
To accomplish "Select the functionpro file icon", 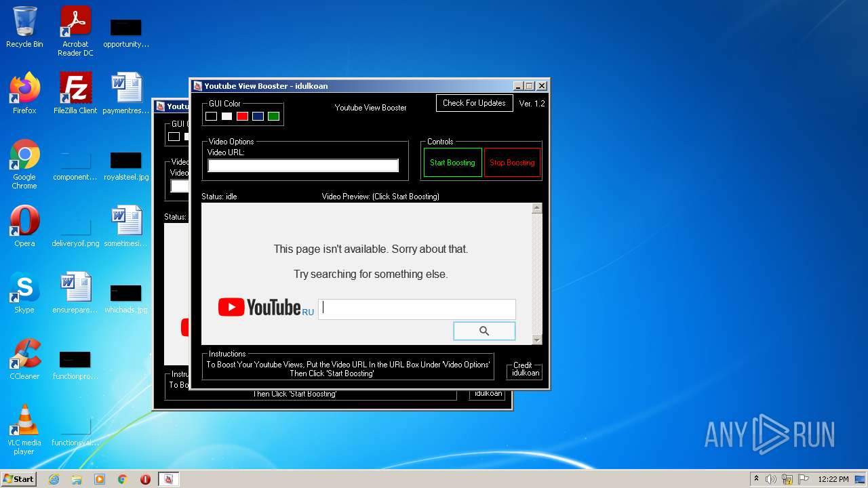I will coord(75,365).
